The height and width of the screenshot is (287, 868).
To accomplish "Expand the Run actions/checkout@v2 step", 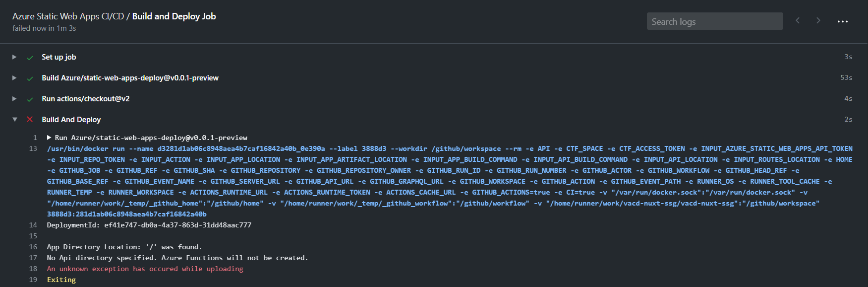I will [14, 98].
